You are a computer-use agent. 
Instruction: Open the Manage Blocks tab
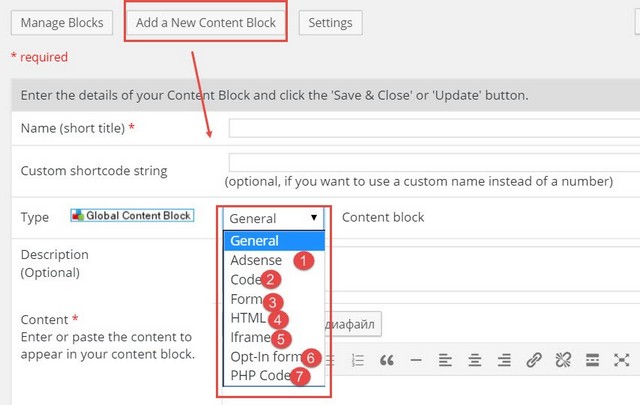pyautogui.click(x=62, y=23)
